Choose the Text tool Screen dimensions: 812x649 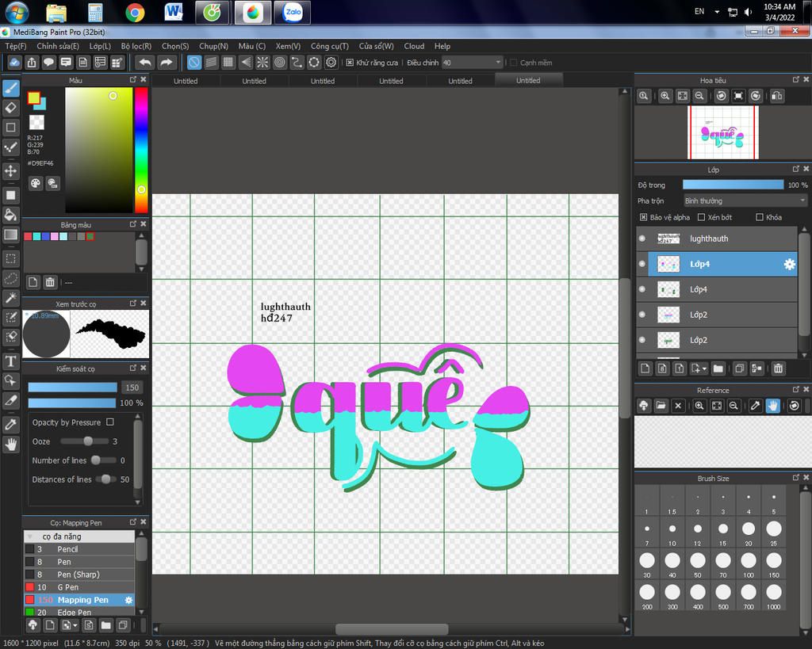11,361
